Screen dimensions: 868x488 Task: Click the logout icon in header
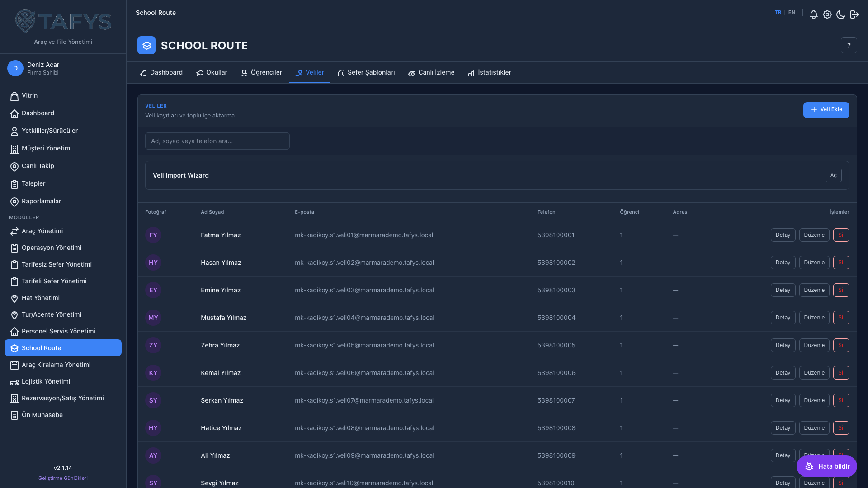pos(854,14)
